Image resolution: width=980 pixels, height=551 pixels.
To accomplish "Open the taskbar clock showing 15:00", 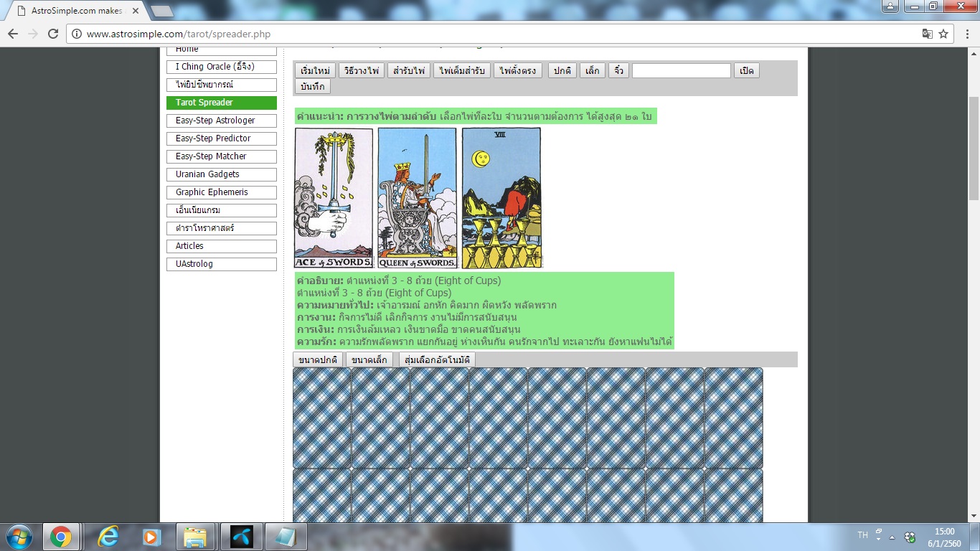I will [x=945, y=537].
